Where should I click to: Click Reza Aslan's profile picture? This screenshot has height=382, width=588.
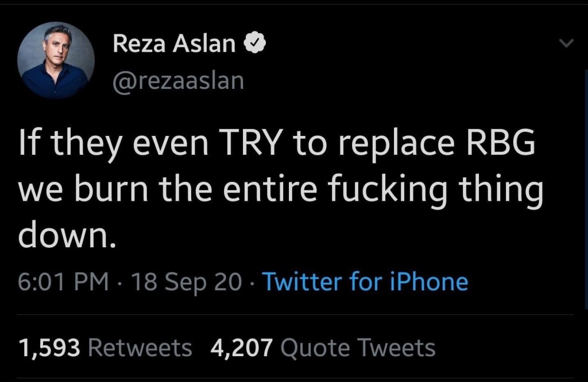[x=56, y=60]
